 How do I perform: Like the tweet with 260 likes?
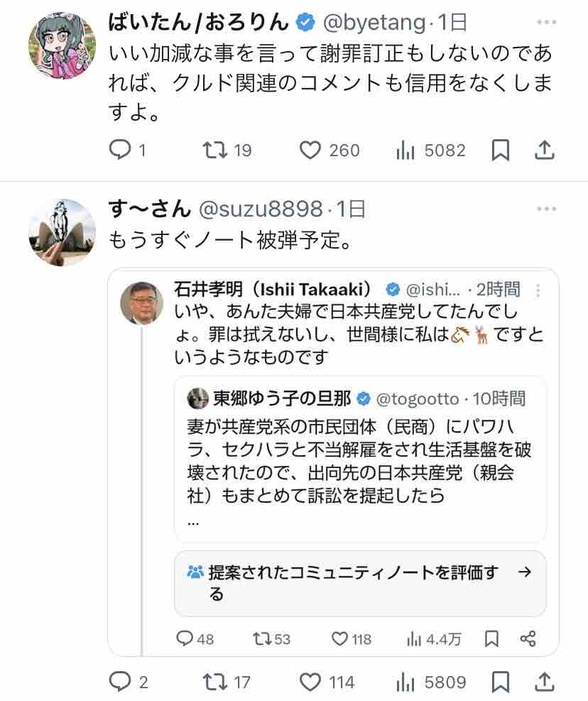pyautogui.click(x=309, y=151)
